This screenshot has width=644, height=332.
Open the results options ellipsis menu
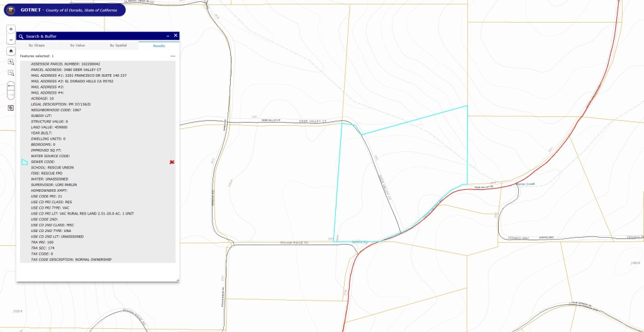(x=172, y=56)
